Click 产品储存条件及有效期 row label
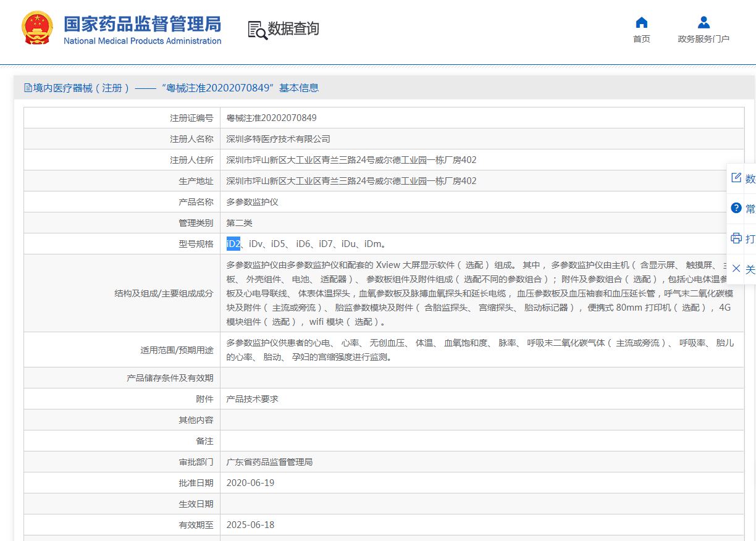This screenshot has width=756, height=541. (x=170, y=378)
